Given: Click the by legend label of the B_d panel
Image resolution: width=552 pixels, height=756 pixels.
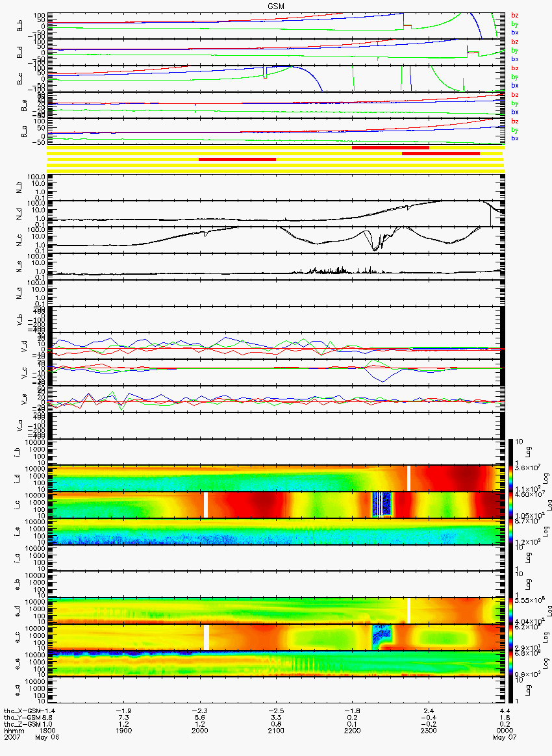Looking at the screenshot, I should click(x=514, y=50).
